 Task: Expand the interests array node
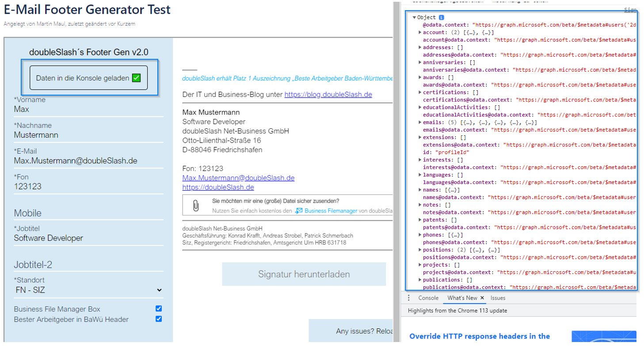point(420,160)
